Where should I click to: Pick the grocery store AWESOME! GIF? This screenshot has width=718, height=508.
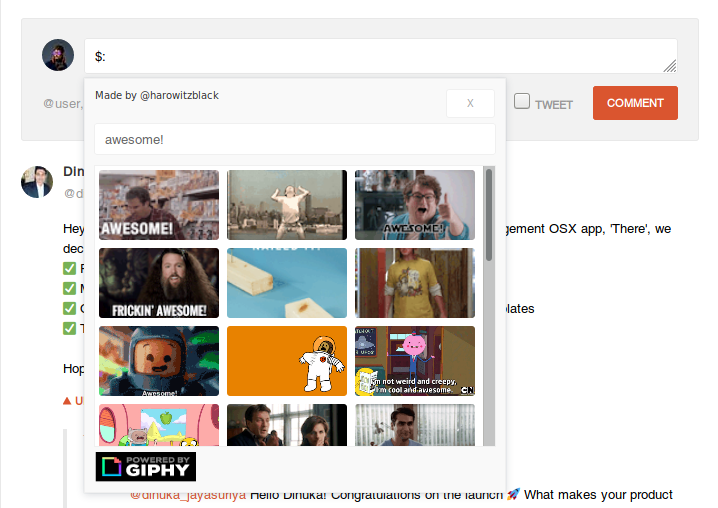pos(159,205)
